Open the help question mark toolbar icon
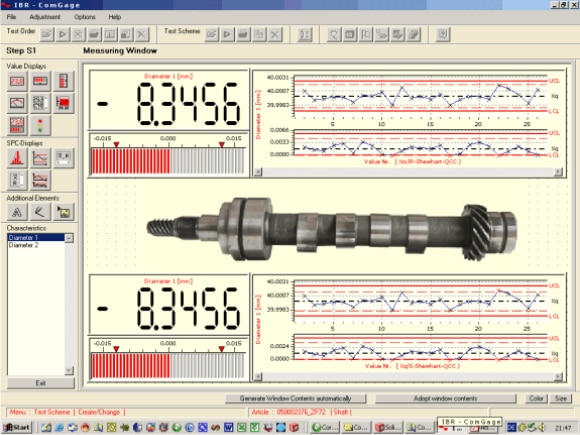This screenshot has height=435, width=580. point(443,34)
